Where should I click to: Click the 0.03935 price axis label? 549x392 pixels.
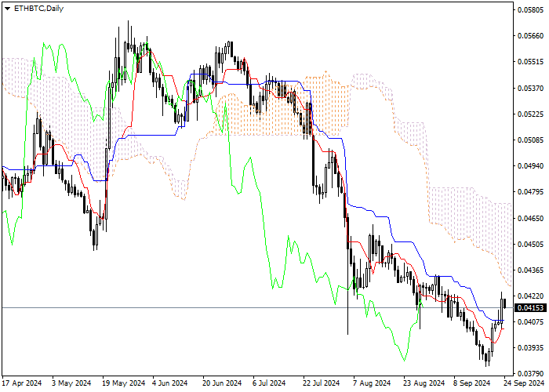pos(530,348)
